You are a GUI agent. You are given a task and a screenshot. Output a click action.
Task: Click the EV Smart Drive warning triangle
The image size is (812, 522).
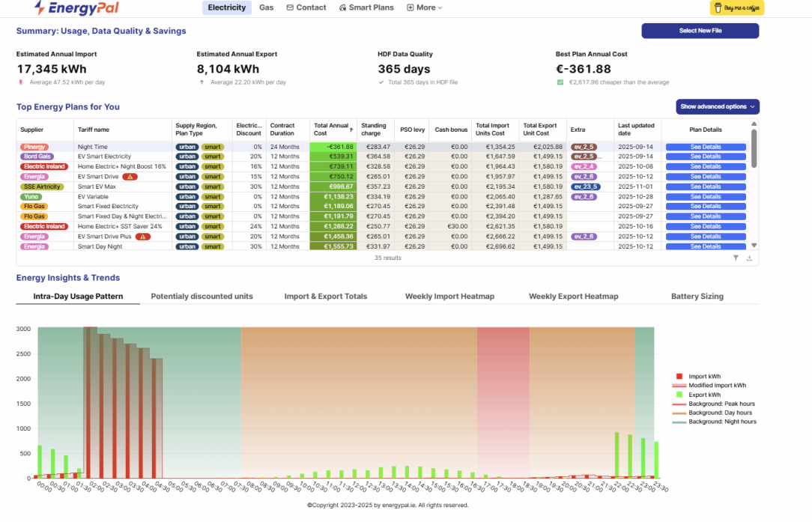[x=130, y=177]
